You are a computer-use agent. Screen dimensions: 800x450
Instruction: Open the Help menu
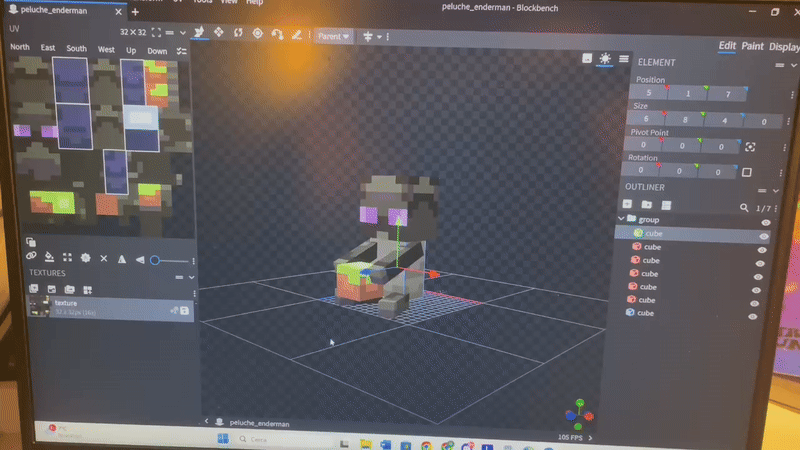tap(254, 3)
